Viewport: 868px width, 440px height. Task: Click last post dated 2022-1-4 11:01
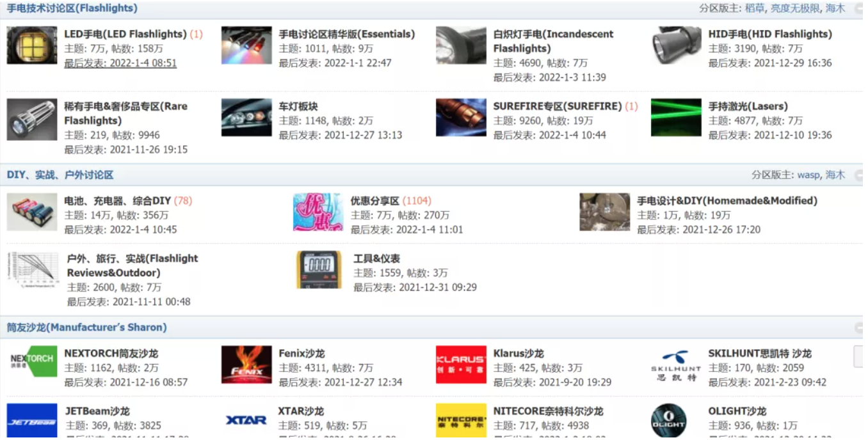coord(407,230)
